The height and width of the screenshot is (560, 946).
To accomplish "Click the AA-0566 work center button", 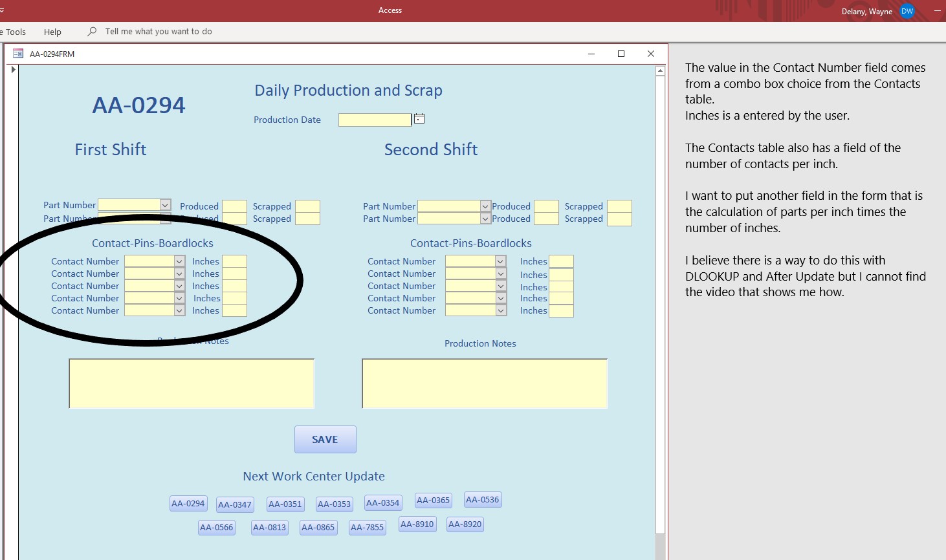I will coord(216,528).
